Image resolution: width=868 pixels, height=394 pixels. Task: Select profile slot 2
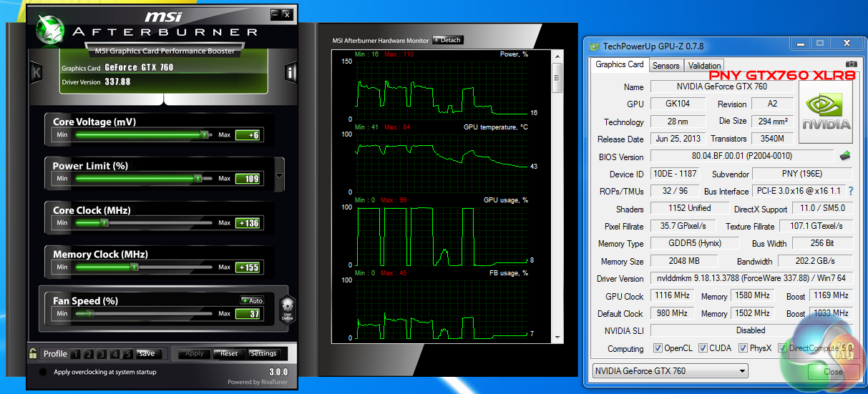89,354
